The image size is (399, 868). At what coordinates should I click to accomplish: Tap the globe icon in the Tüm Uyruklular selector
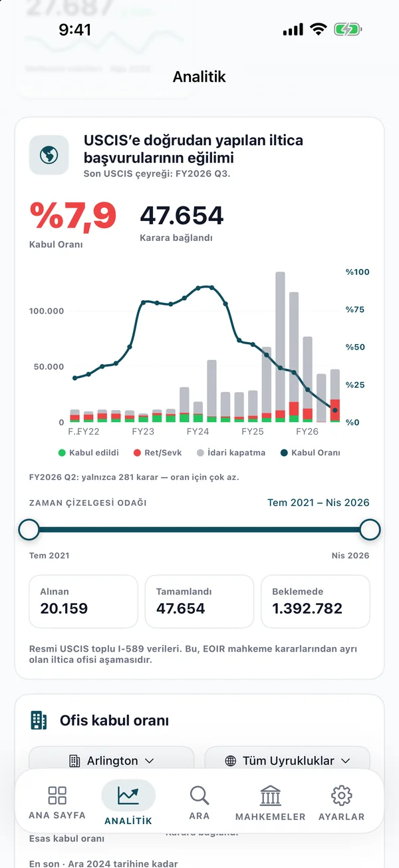(x=231, y=760)
